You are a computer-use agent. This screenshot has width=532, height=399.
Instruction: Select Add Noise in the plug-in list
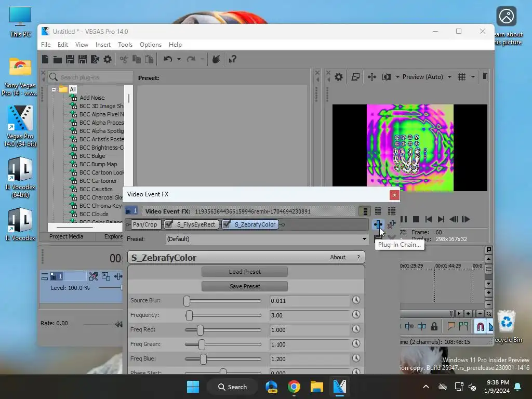(x=92, y=98)
